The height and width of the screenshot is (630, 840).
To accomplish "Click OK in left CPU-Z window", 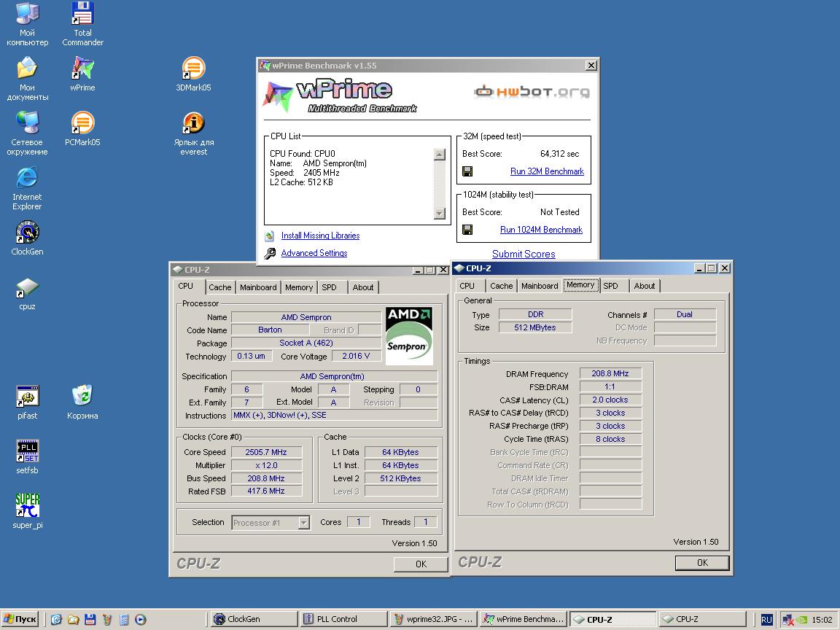I will pyautogui.click(x=421, y=564).
